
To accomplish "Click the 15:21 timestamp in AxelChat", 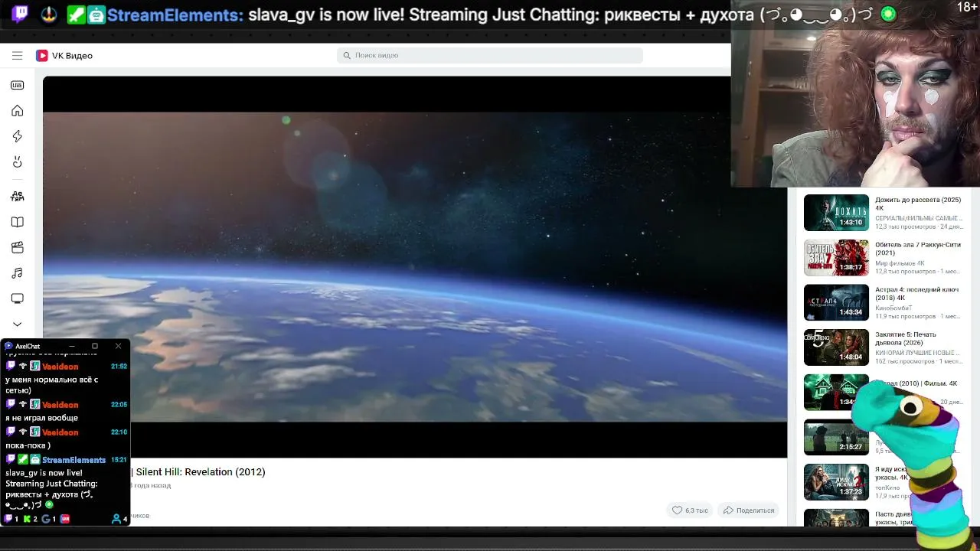I will (x=119, y=460).
